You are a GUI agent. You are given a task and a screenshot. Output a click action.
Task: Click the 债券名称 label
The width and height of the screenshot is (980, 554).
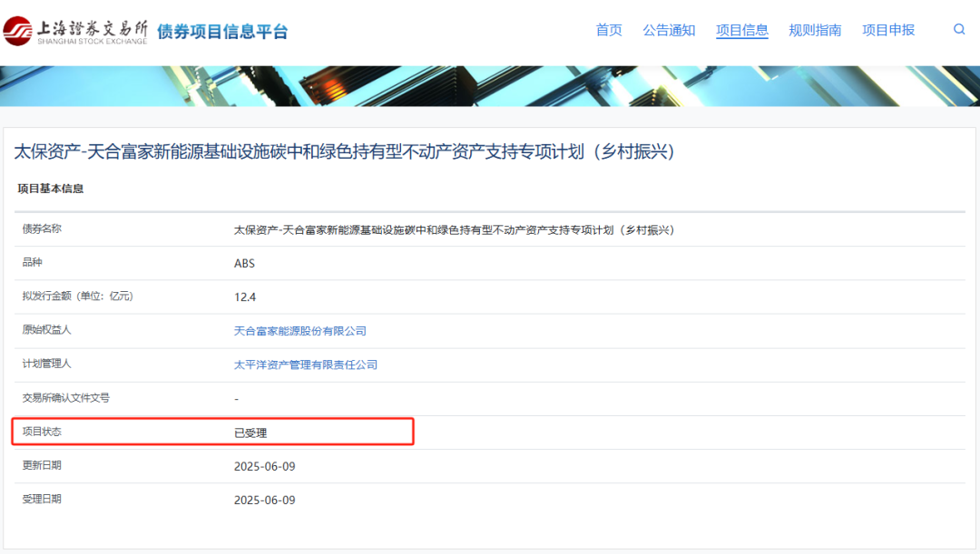click(42, 228)
